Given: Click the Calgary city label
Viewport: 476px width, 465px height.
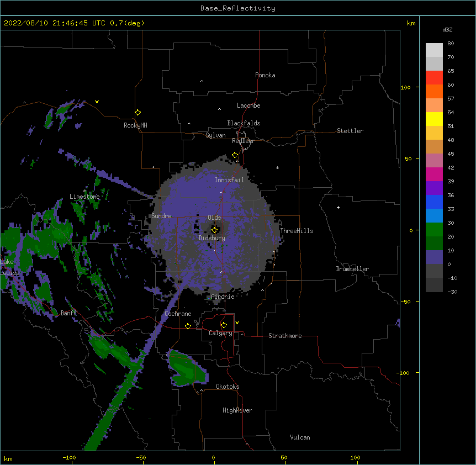Looking at the screenshot, I should pyautogui.click(x=220, y=333).
